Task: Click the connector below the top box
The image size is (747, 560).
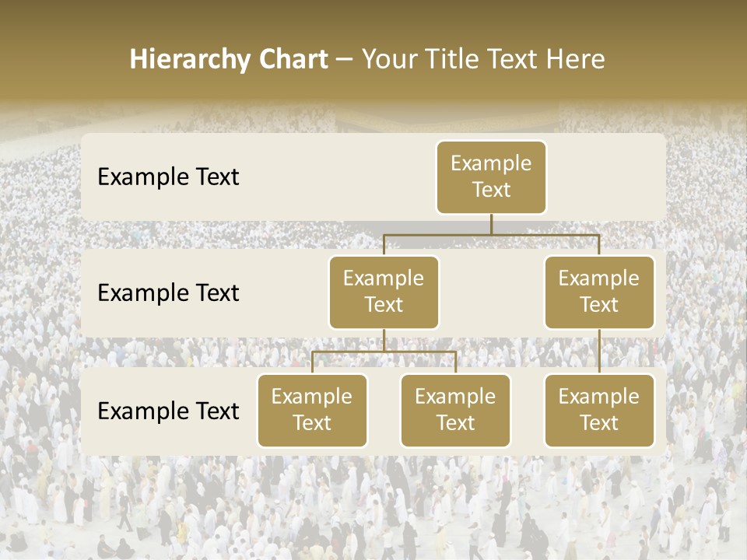Action: click(x=491, y=226)
